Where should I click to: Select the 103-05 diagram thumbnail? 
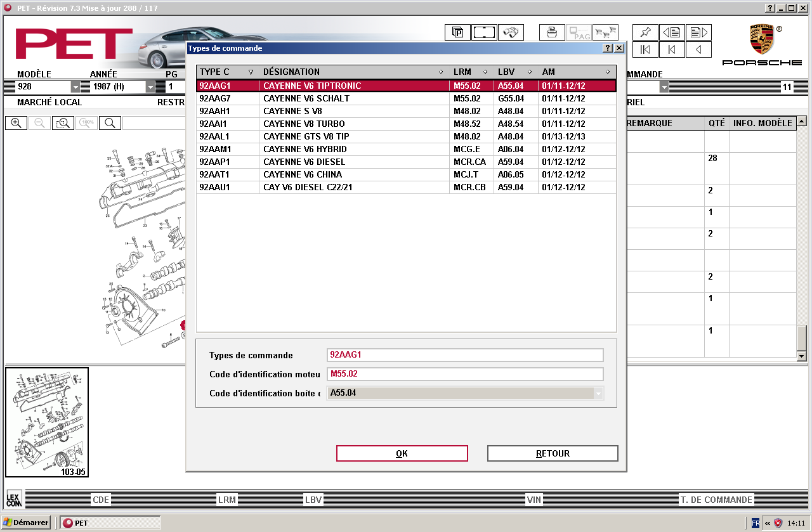(47, 422)
